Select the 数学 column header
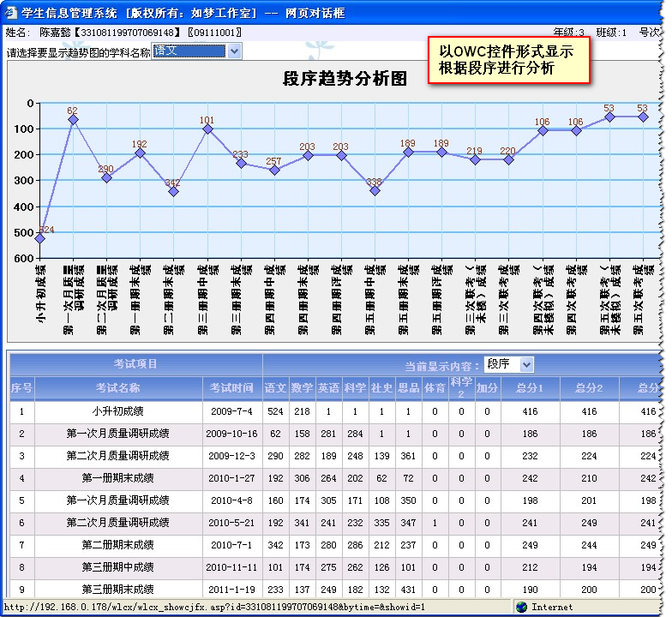This screenshot has height=617, width=672. 302,388
